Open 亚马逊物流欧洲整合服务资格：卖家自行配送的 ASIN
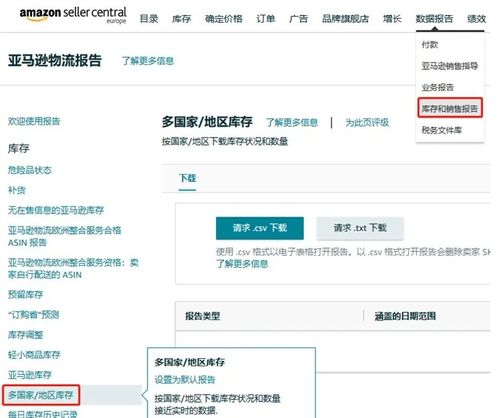 click(x=73, y=268)
